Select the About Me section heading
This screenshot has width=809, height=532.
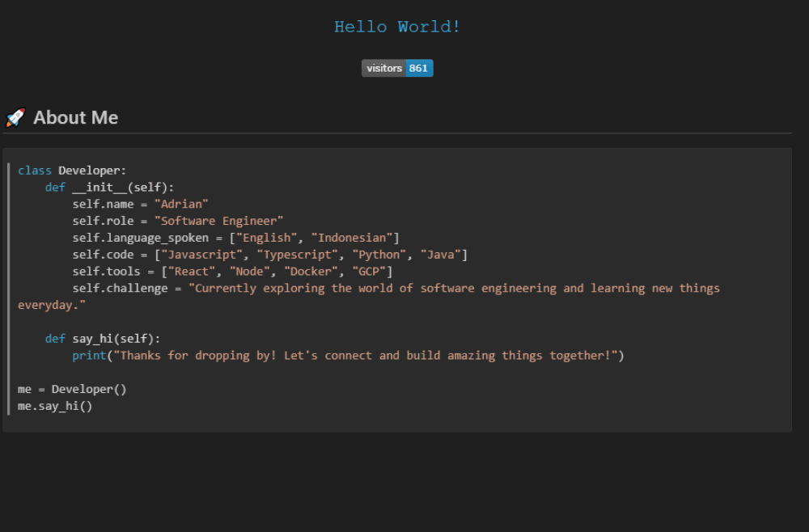(x=75, y=118)
